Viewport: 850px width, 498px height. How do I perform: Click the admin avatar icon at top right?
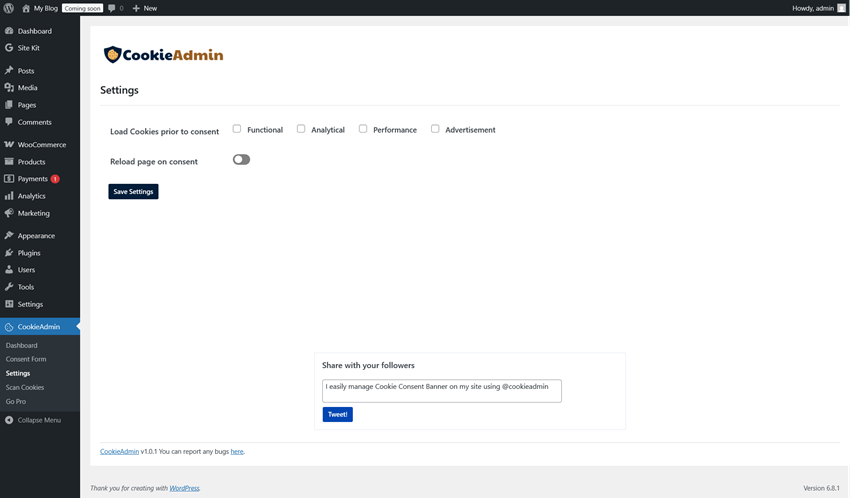click(841, 8)
